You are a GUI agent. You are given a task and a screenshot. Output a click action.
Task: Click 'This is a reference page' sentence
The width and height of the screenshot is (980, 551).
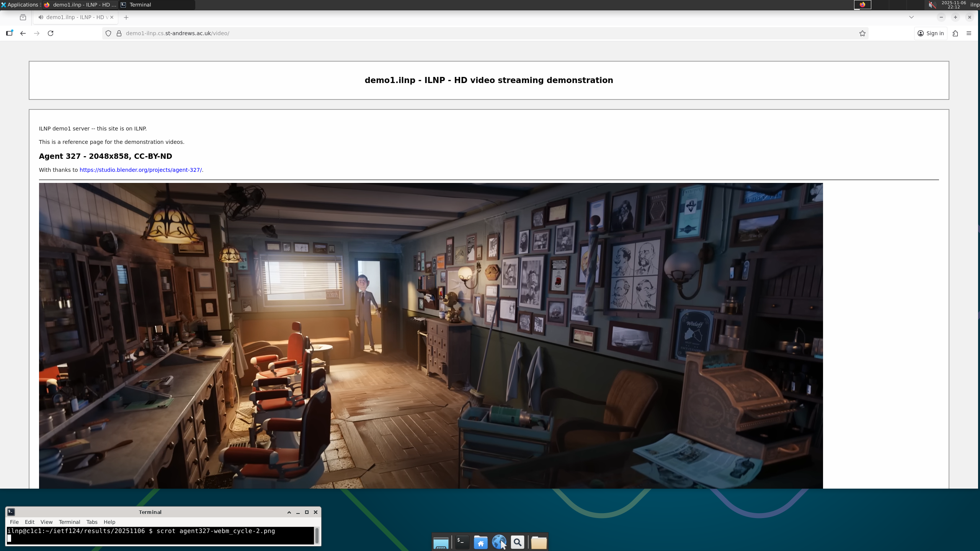tap(111, 142)
